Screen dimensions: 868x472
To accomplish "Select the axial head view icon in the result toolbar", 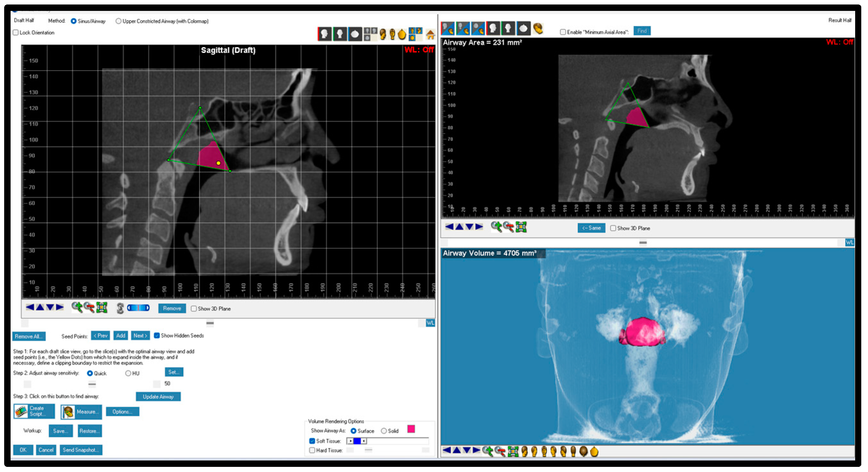I will tap(523, 29).
